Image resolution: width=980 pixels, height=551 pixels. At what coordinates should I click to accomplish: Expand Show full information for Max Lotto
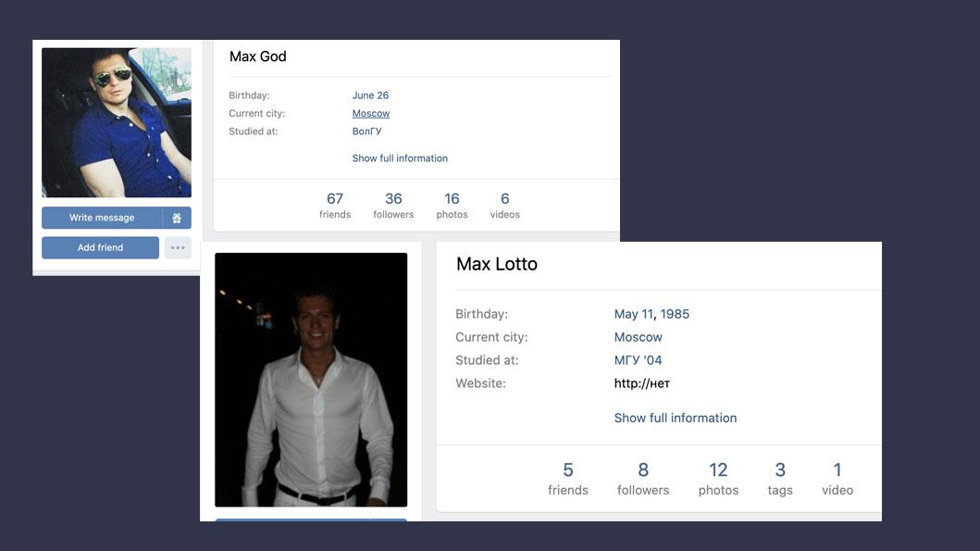pos(675,418)
